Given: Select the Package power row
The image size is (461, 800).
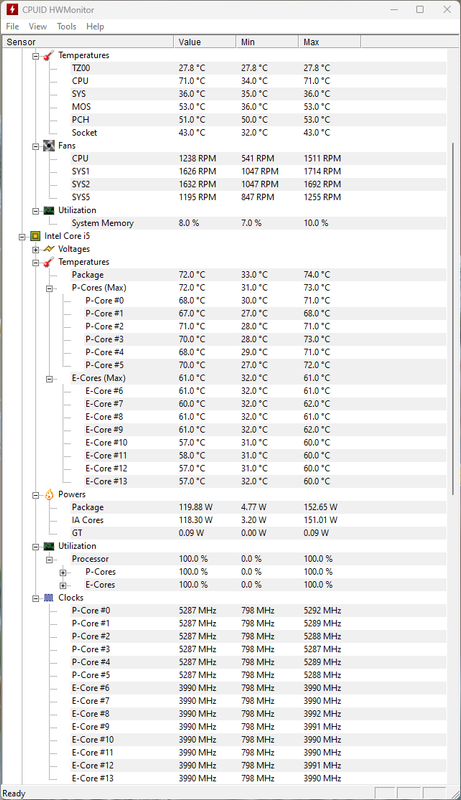Looking at the screenshot, I should [x=259, y=507].
